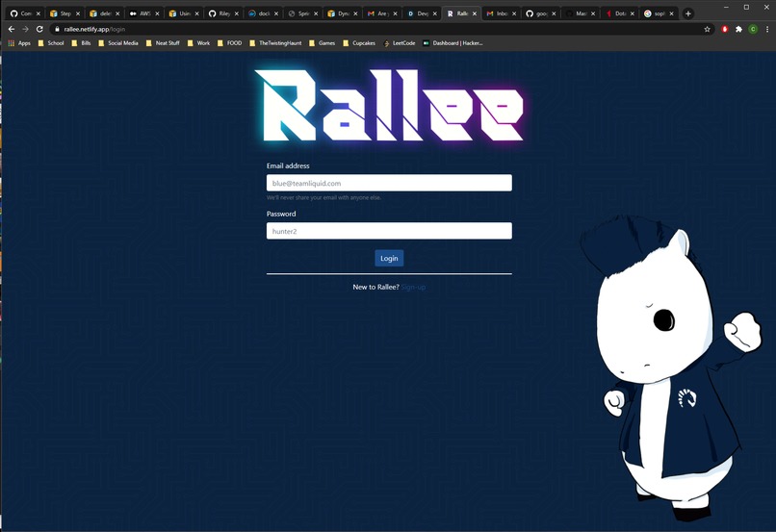This screenshot has height=532, width=776.
Task: Open the FOOD bookmarks folder
Action: [x=230, y=43]
